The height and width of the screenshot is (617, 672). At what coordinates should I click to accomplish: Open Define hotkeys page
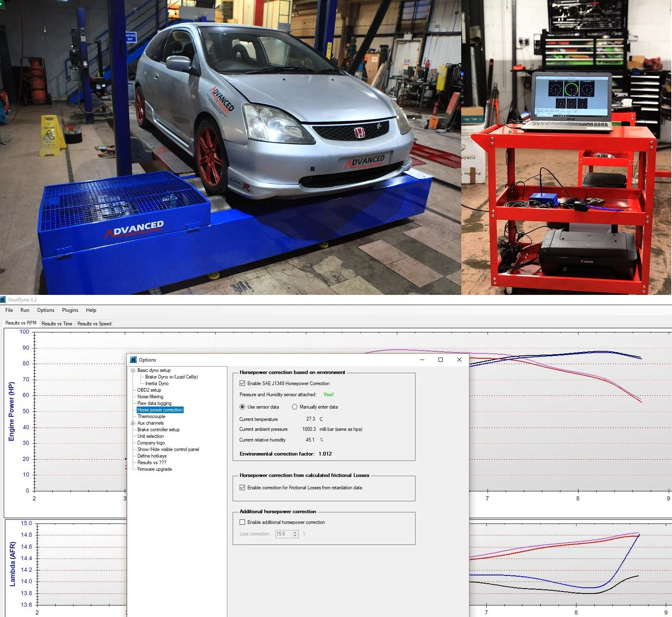(152, 456)
